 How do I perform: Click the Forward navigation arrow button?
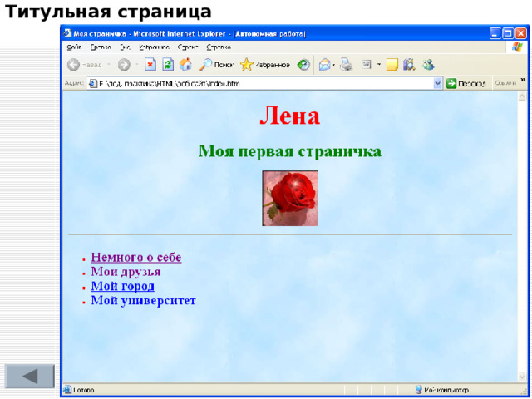pyautogui.click(x=123, y=65)
